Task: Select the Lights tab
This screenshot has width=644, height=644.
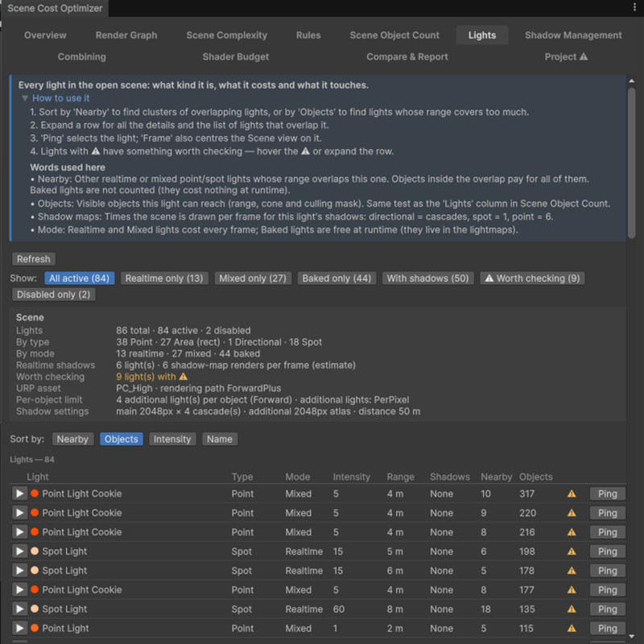Action: [x=482, y=35]
